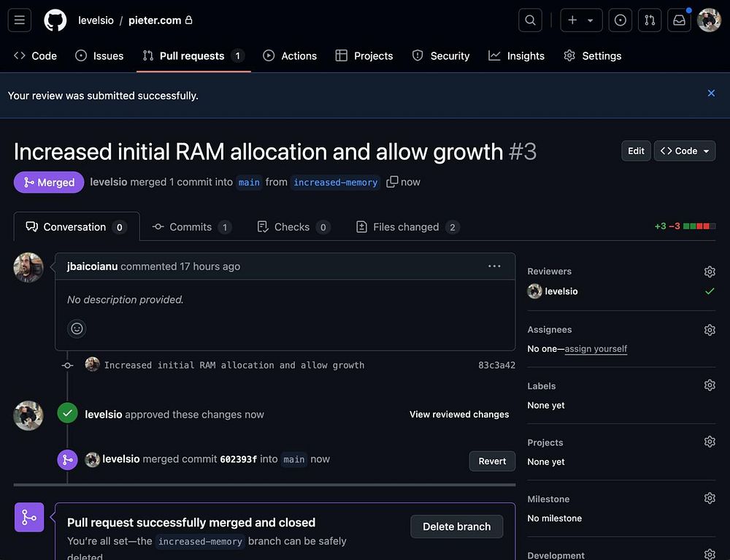
Task: Open the commit message link Increased initial RAM
Action: (x=234, y=365)
